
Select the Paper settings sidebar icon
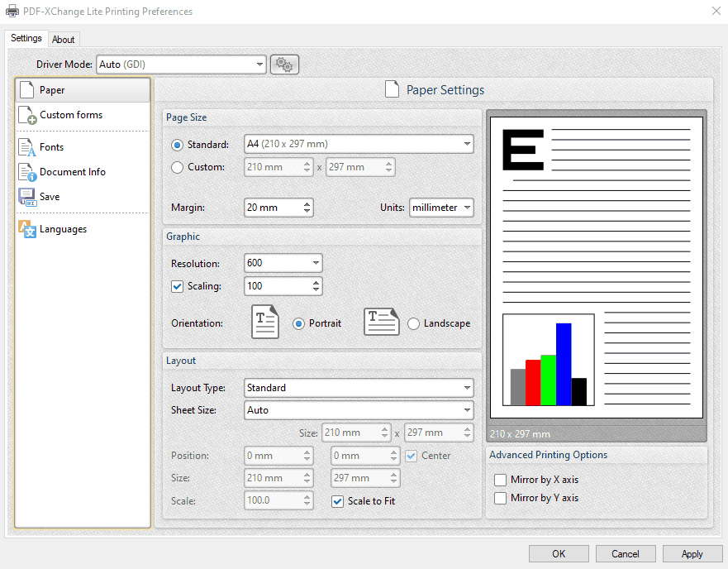click(x=26, y=91)
